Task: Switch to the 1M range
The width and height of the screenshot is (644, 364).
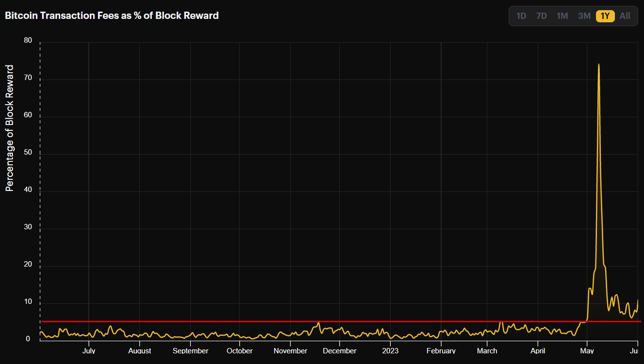Action: pyautogui.click(x=562, y=16)
